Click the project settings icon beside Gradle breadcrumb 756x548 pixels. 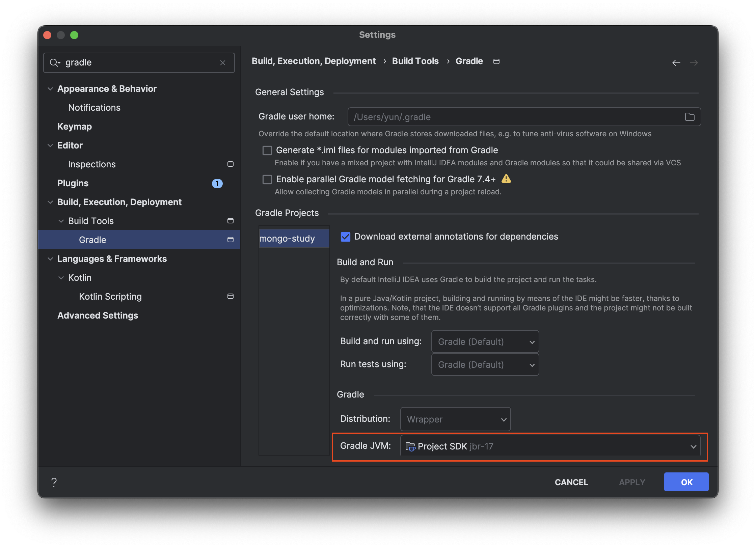point(496,61)
